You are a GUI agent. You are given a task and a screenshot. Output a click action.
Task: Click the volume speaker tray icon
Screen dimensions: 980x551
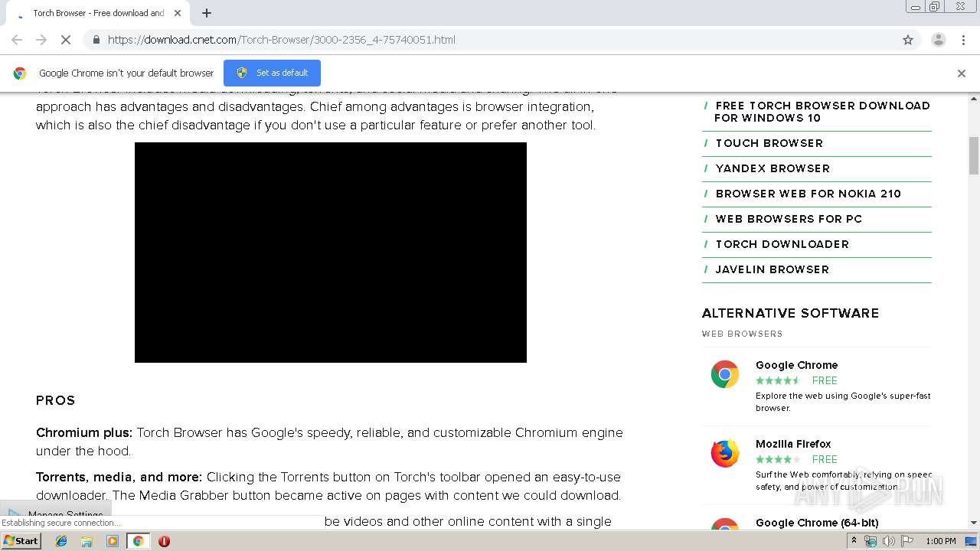pyautogui.click(x=889, y=541)
